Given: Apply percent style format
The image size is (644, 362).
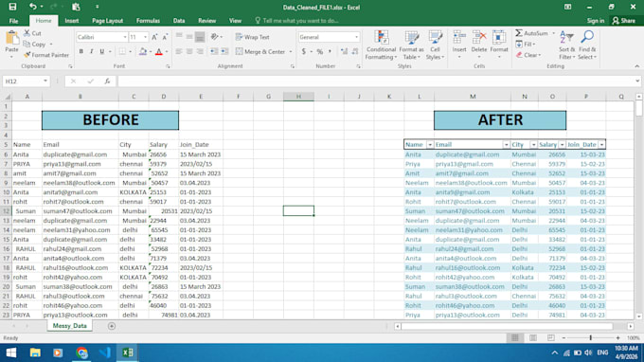Looking at the screenshot, I should pos(319,52).
